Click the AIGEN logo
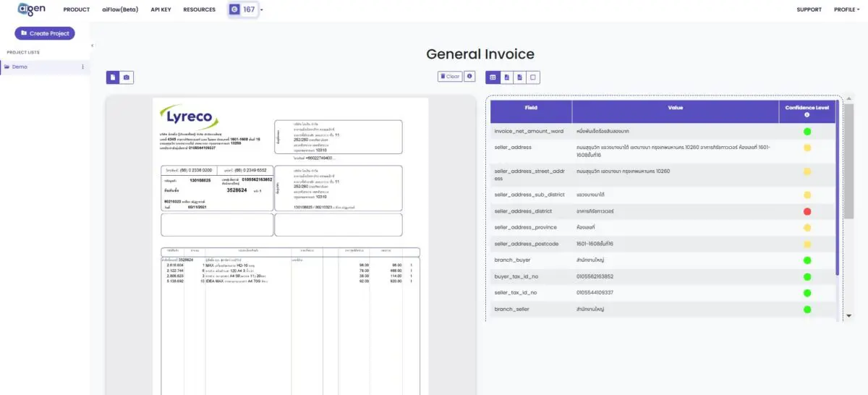This screenshot has height=395, width=868. (33, 9)
